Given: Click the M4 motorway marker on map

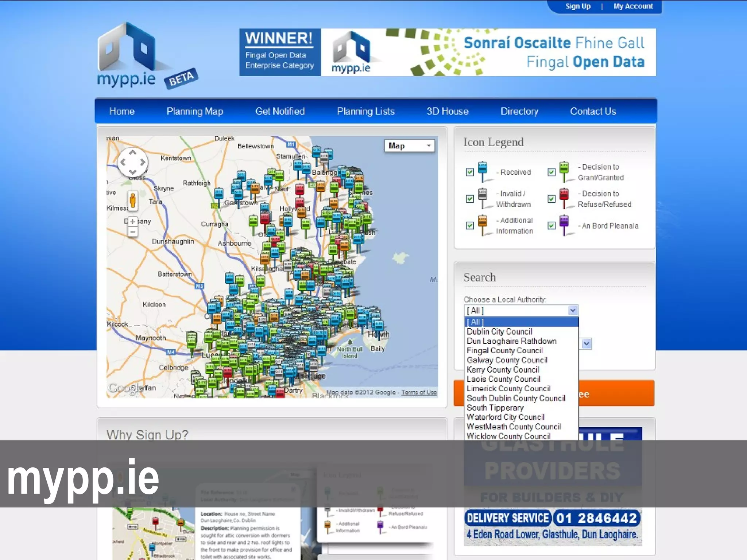Looking at the screenshot, I should pyautogui.click(x=171, y=352).
